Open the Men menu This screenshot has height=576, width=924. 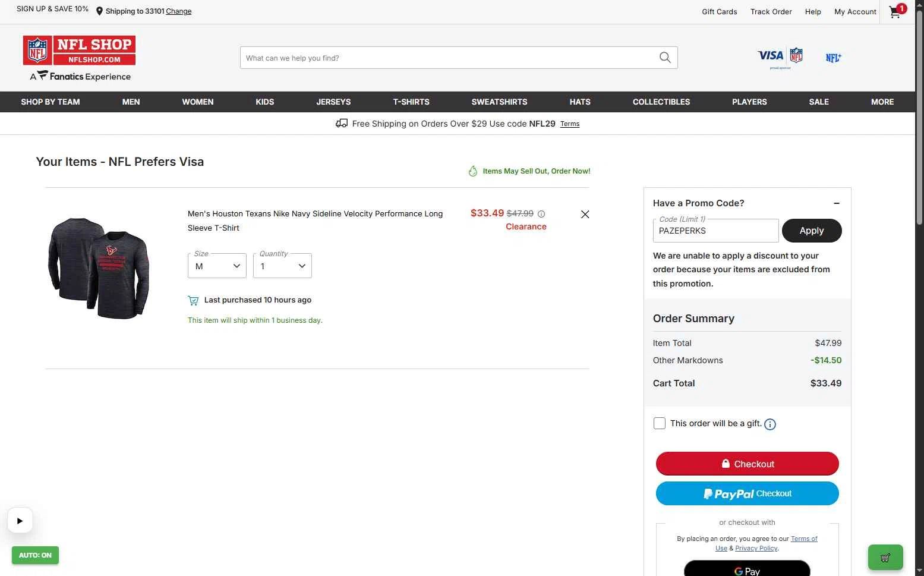point(131,102)
